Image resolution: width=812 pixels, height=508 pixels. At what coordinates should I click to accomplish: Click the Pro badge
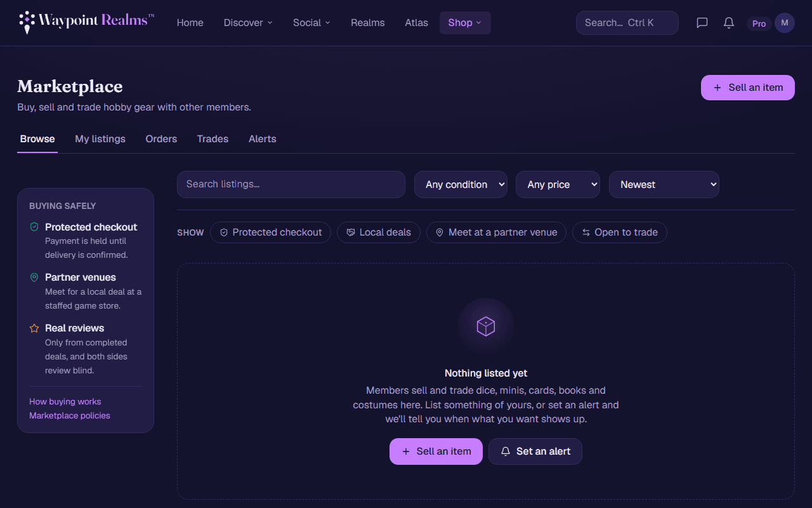[759, 23]
